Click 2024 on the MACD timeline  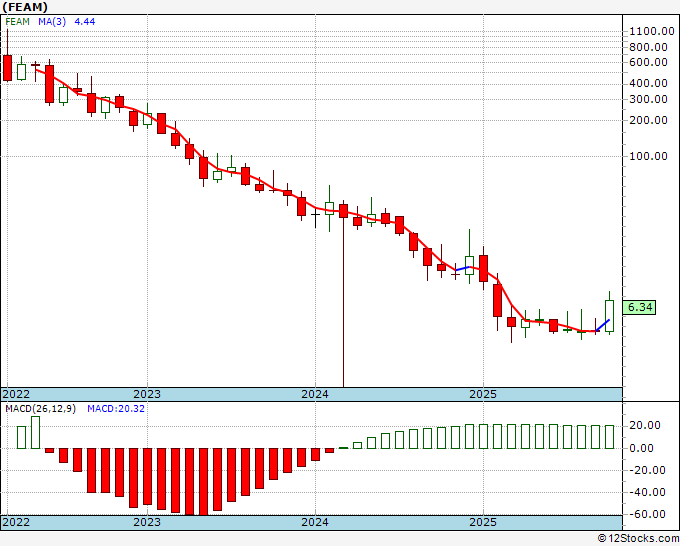315,522
